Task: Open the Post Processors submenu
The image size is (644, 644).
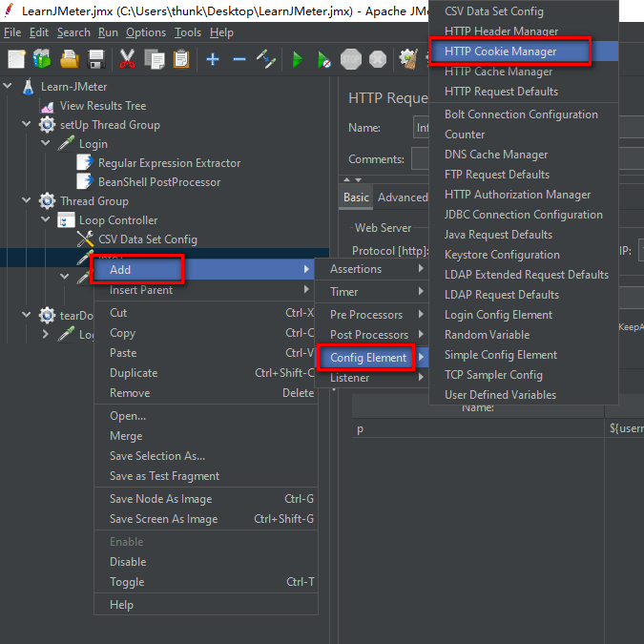Action: pyautogui.click(x=371, y=335)
